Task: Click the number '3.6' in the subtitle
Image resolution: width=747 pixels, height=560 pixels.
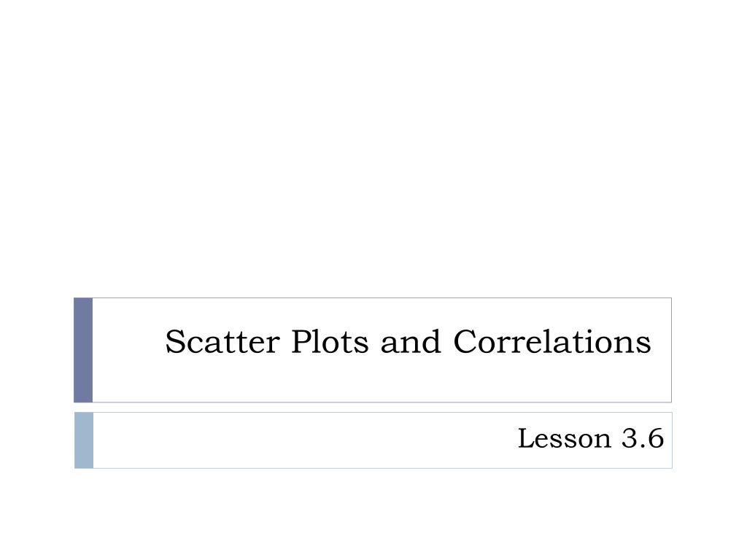Action: click(x=642, y=438)
